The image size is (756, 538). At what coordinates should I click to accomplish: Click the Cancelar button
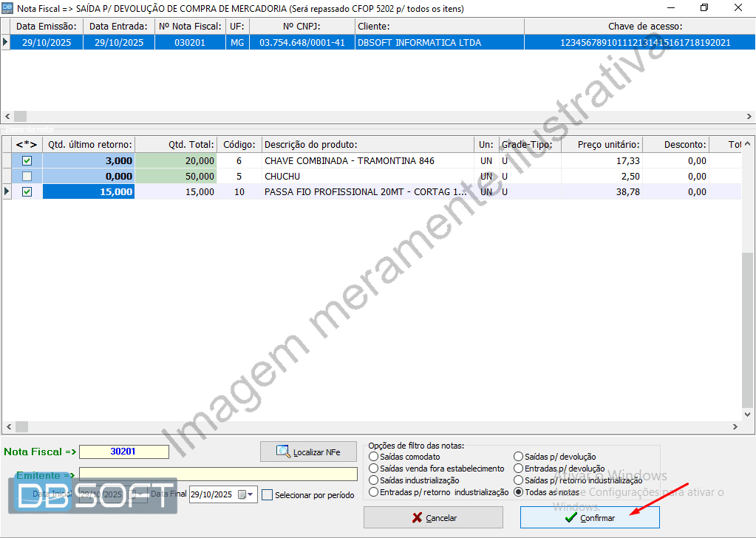(433, 518)
